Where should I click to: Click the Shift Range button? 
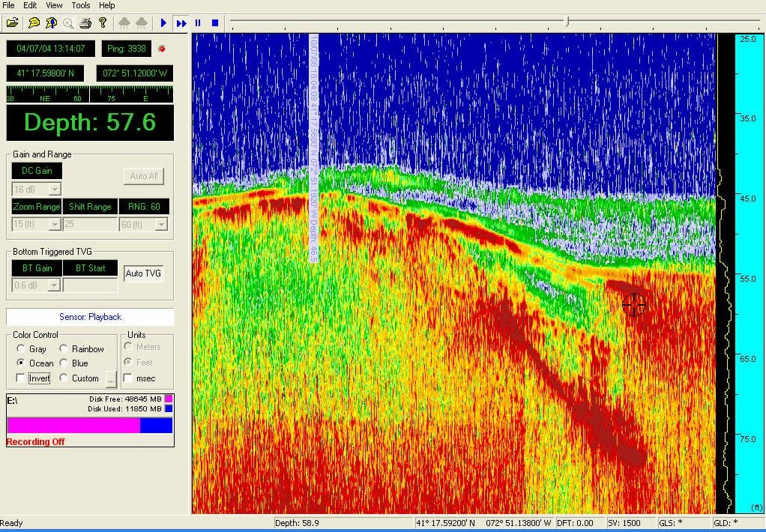[x=90, y=206]
